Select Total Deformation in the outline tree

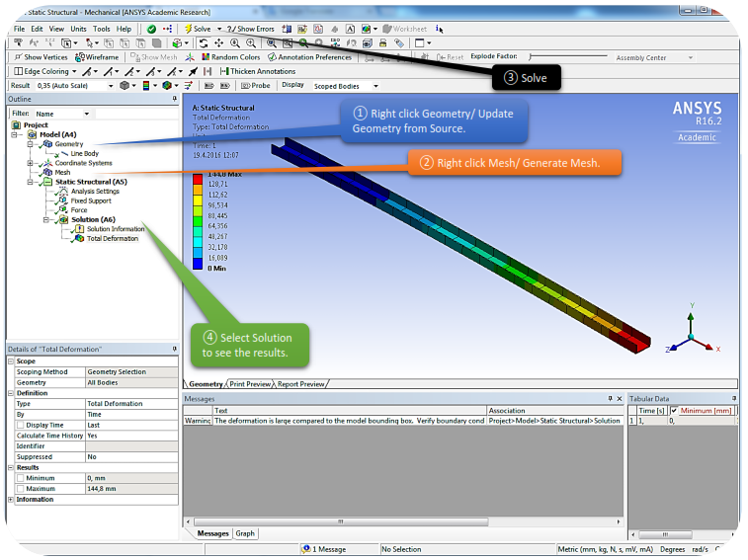click(112, 238)
